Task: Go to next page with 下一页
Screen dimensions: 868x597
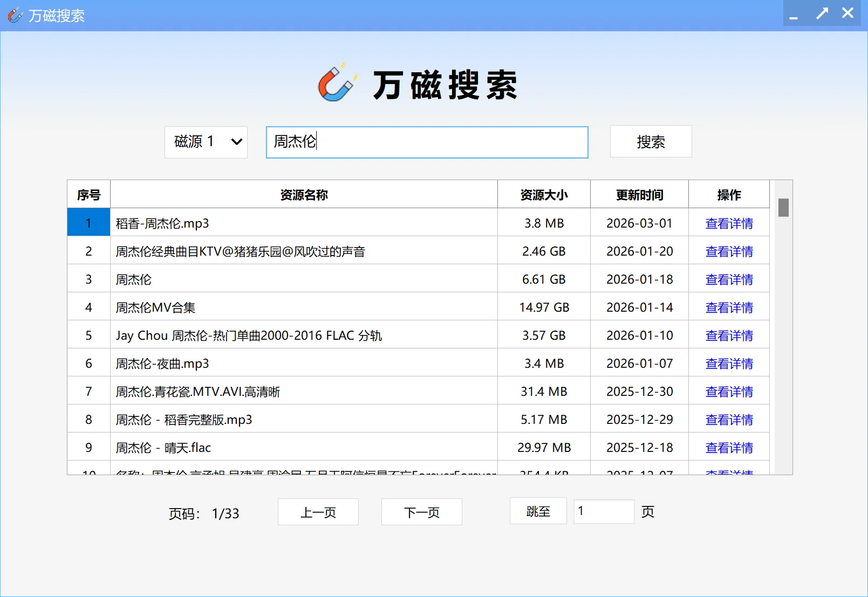Action: (x=422, y=512)
